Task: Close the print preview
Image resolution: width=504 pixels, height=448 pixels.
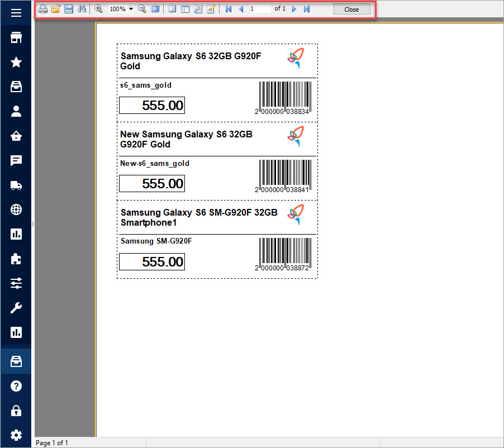Action: click(x=351, y=9)
